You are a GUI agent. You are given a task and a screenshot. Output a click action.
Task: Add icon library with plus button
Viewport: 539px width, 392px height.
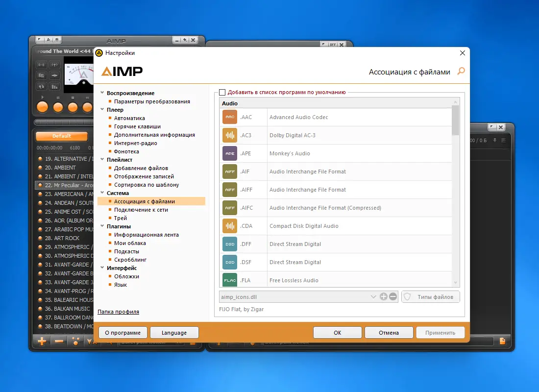click(384, 296)
